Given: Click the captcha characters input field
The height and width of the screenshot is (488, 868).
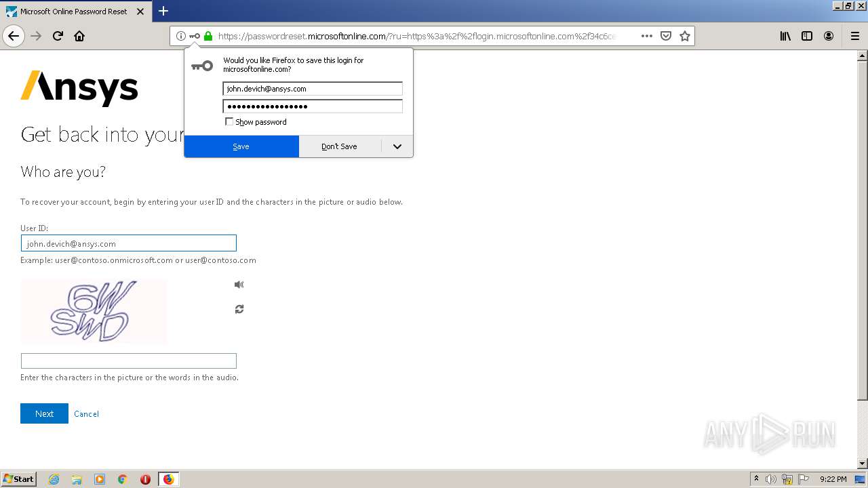Looking at the screenshot, I should coord(129,361).
